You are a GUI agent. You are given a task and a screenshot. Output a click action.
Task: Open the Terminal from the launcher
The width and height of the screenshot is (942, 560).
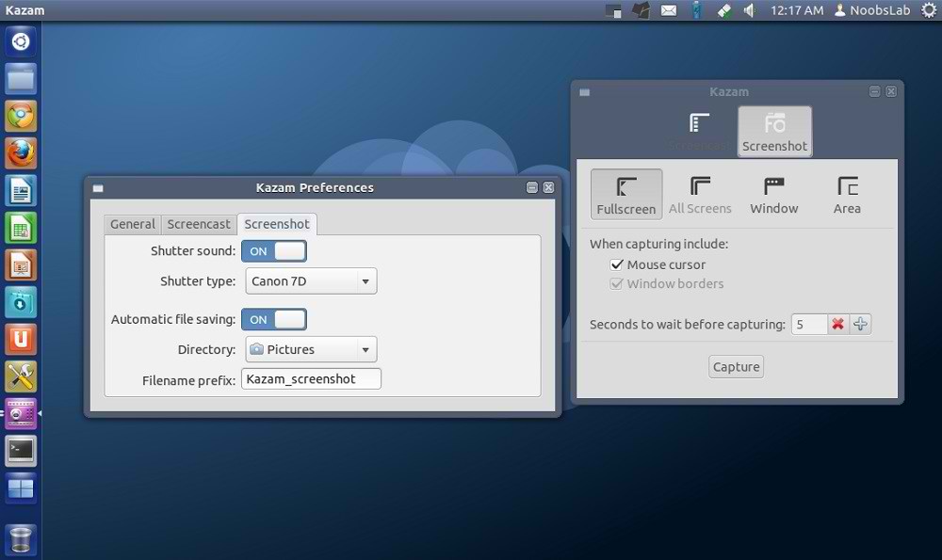(x=21, y=451)
